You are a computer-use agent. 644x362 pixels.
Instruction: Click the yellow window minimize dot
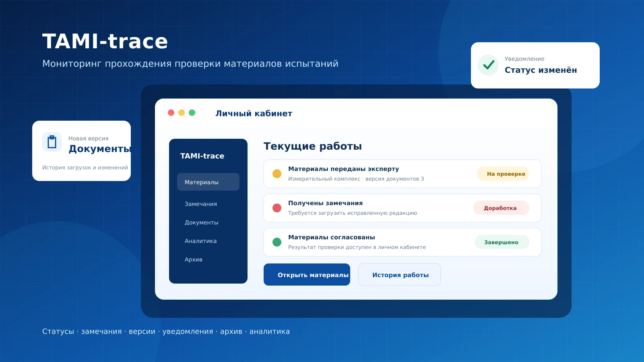[182, 113]
